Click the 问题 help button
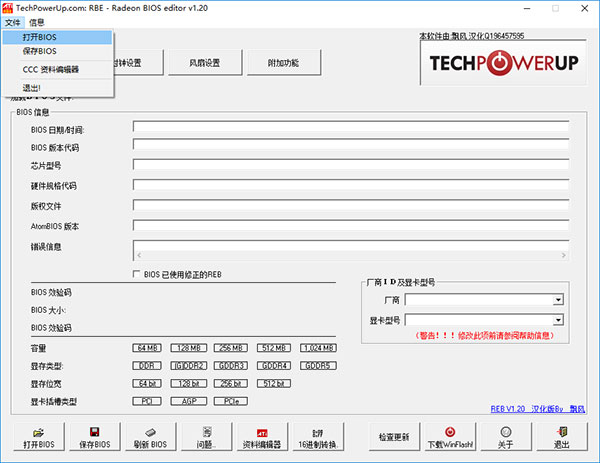This screenshot has height=463, width=600. pos(204,437)
